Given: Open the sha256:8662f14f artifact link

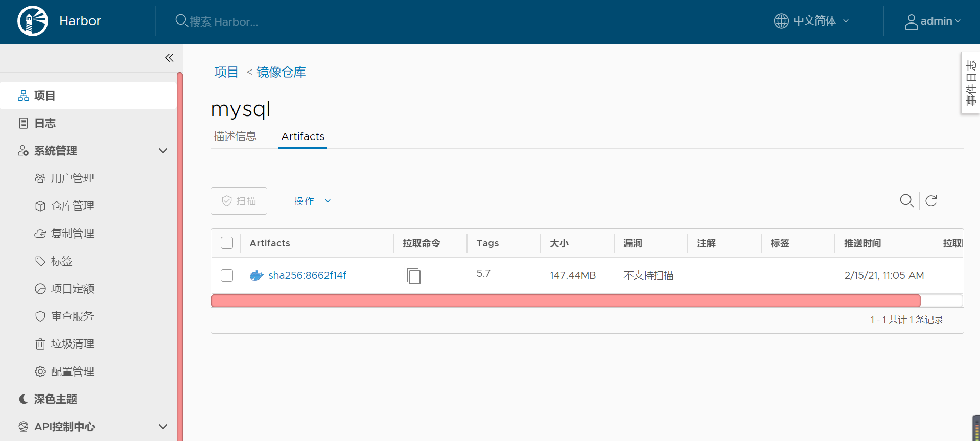Looking at the screenshot, I should coord(307,275).
